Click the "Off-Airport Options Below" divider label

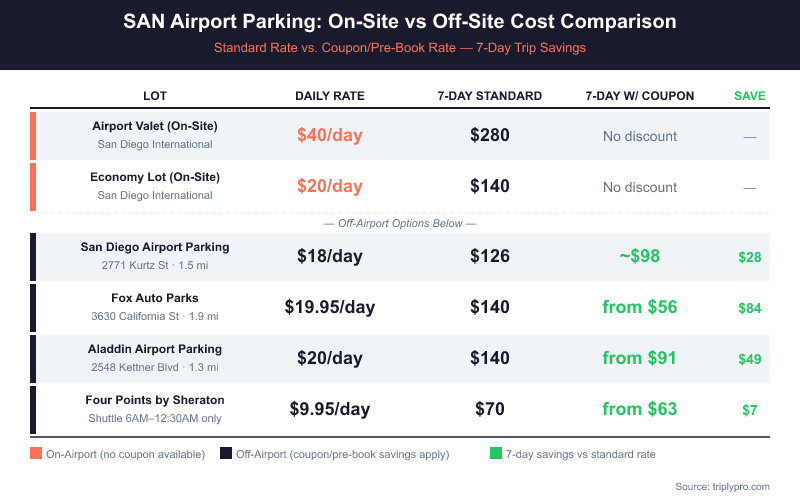(x=400, y=223)
